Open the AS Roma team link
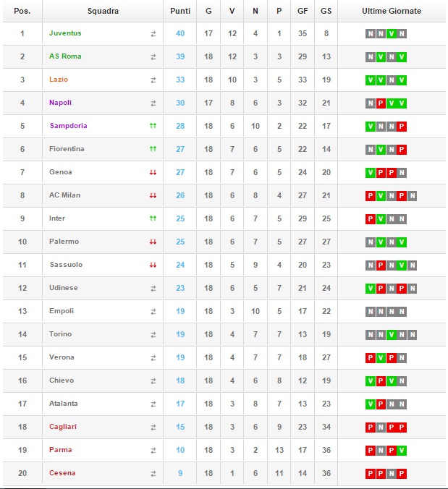The height and width of the screenshot is (489, 448). pyautogui.click(x=65, y=56)
